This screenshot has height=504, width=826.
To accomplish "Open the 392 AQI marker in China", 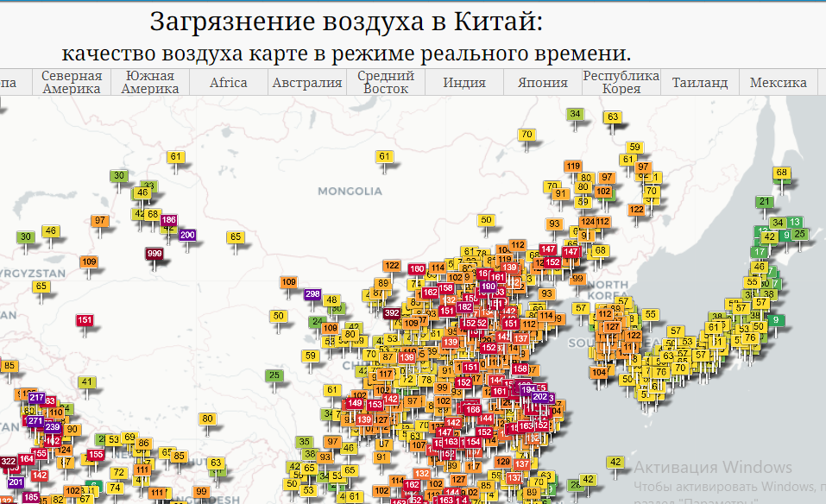I will [392, 312].
